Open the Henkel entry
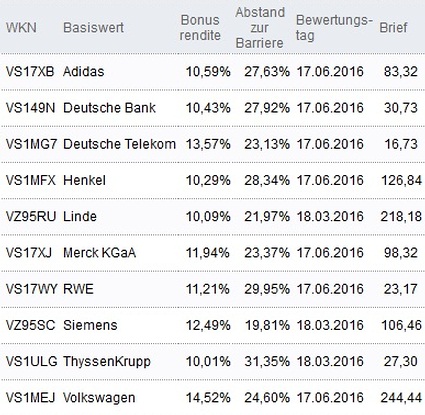 [x=84, y=180]
